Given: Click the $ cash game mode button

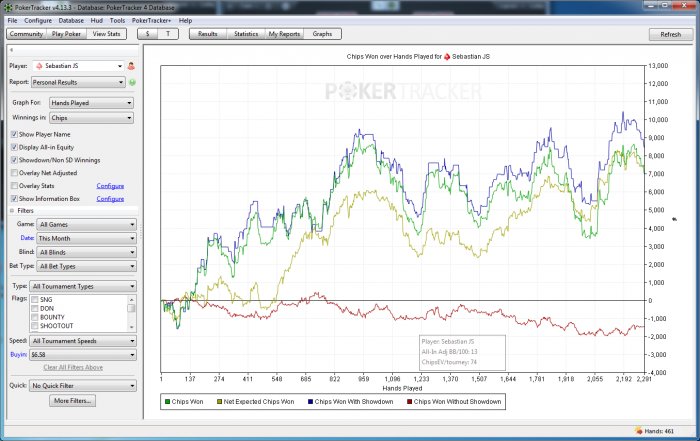Looking at the screenshot, I should [148, 34].
